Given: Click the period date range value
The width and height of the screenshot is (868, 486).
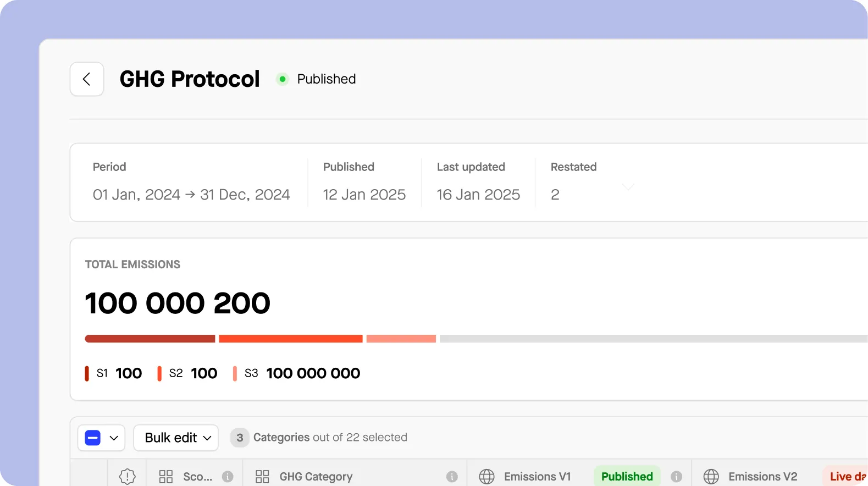Looking at the screenshot, I should tap(191, 195).
